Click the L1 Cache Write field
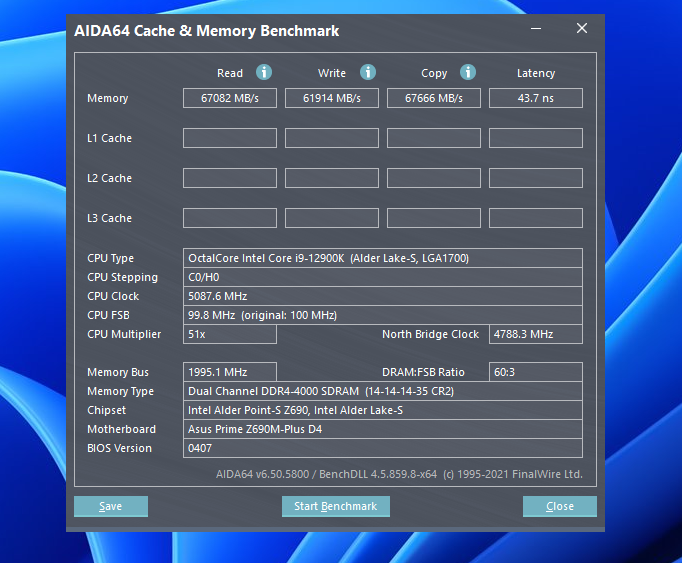 [x=332, y=138]
